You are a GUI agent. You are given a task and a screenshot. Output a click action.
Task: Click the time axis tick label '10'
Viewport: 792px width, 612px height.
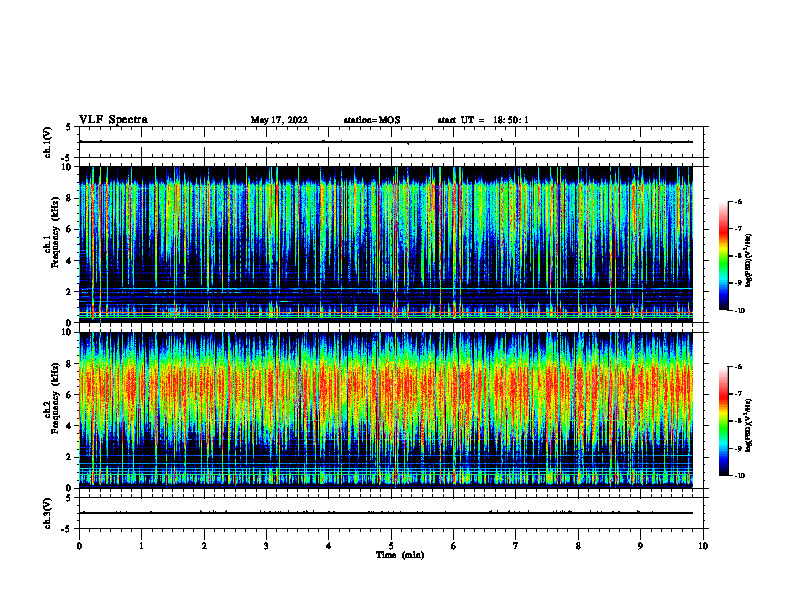click(703, 546)
